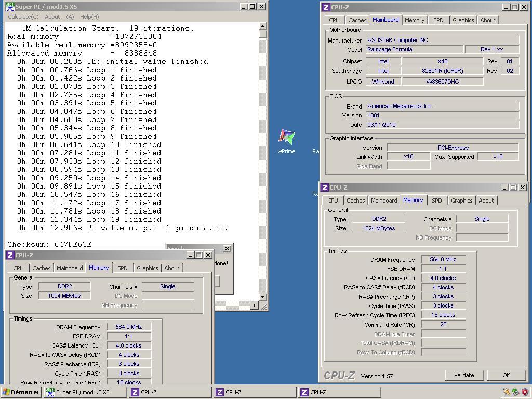This screenshot has width=532, height=399.
Task: Click Size 1024 MBytes in bottom-left CPU-Z
Action: (64, 296)
